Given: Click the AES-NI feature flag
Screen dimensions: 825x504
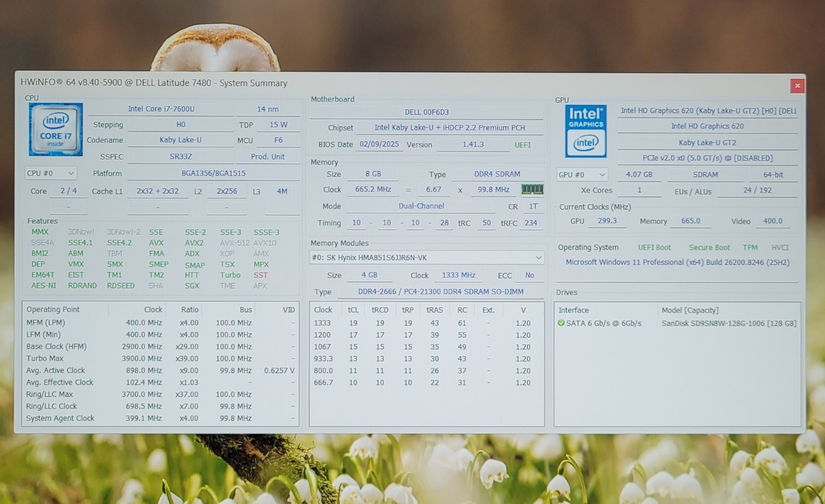Looking at the screenshot, I should pos(43,285).
